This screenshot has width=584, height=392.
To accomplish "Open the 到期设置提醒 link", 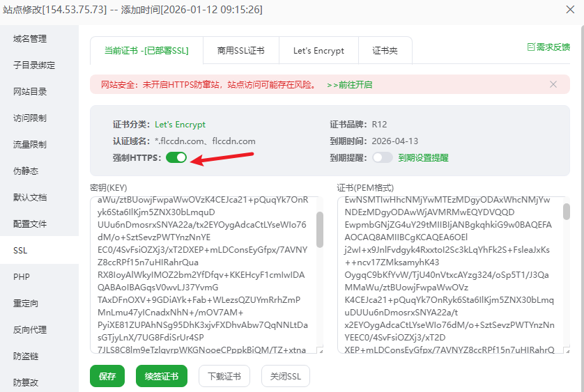I will pos(423,157).
